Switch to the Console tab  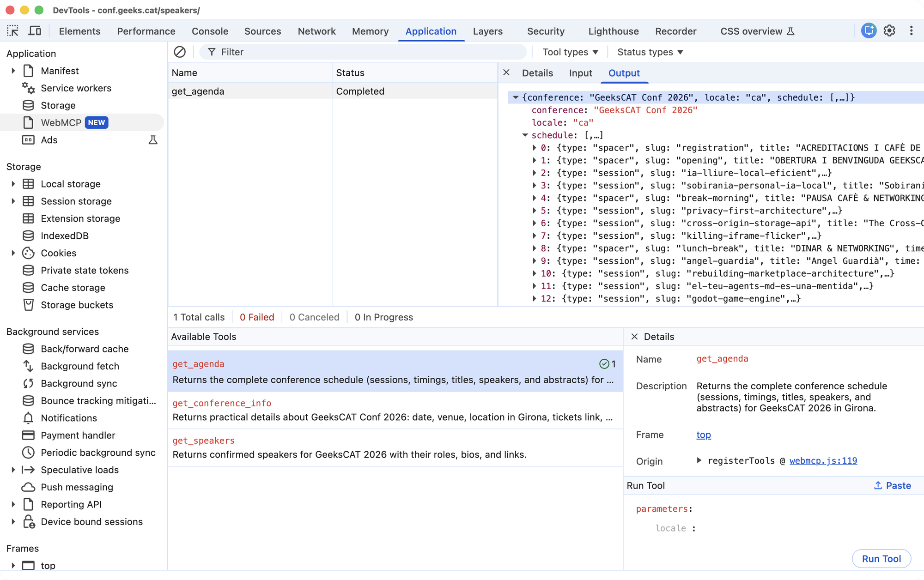(210, 31)
